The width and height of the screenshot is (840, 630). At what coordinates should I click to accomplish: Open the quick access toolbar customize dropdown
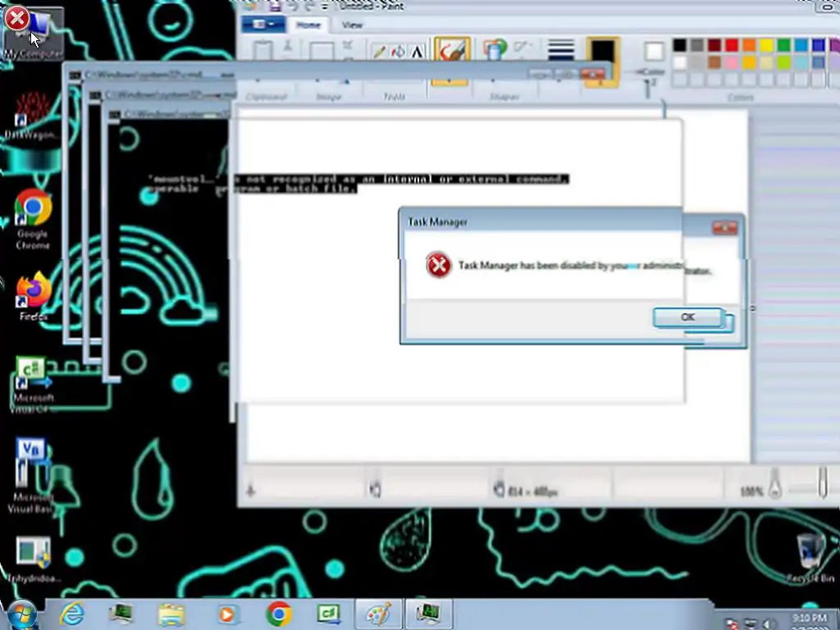click(325, 7)
